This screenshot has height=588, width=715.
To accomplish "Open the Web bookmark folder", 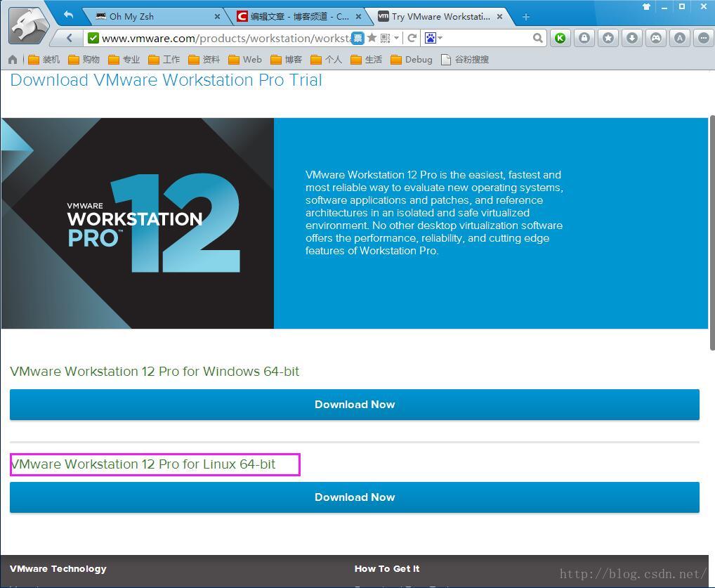I will tap(245, 59).
